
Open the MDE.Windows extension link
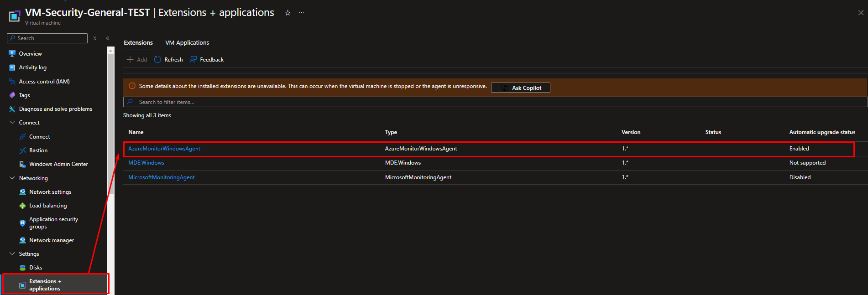(146, 163)
